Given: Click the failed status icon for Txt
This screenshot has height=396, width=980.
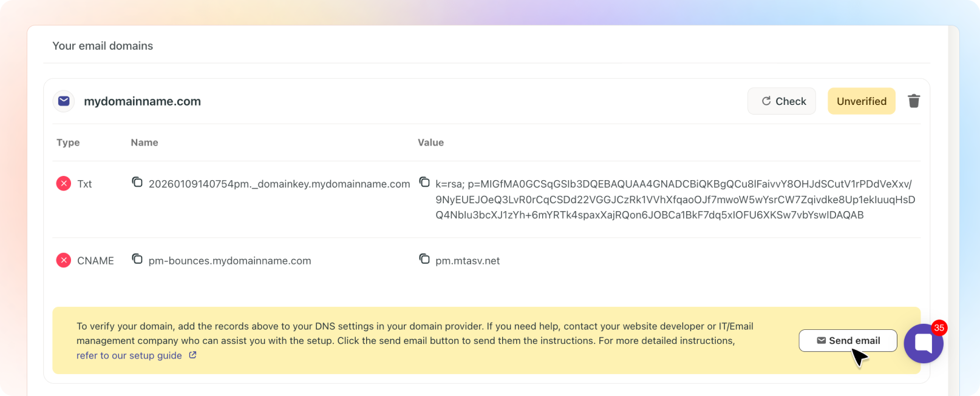Looking at the screenshot, I should click(64, 183).
